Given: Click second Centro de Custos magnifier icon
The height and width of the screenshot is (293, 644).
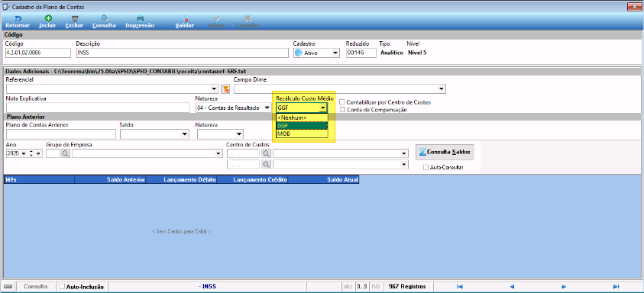Looking at the screenshot, I should coord(266,164).
